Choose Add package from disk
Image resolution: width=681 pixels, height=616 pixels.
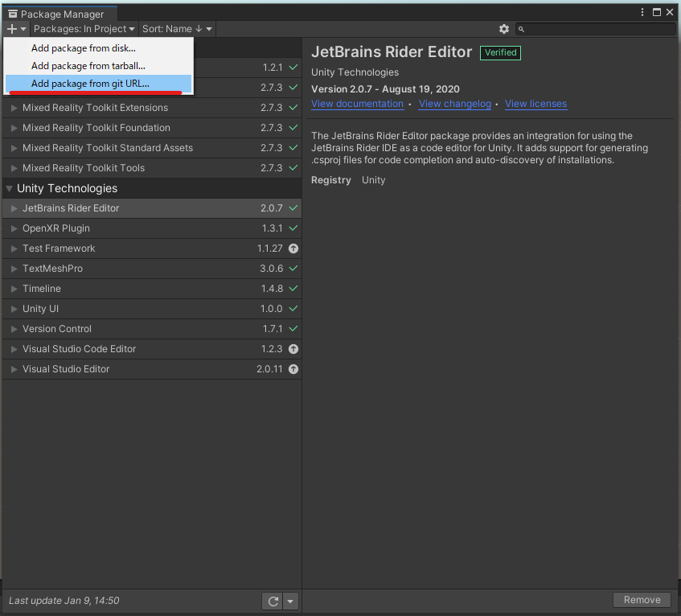coord(98,48)
